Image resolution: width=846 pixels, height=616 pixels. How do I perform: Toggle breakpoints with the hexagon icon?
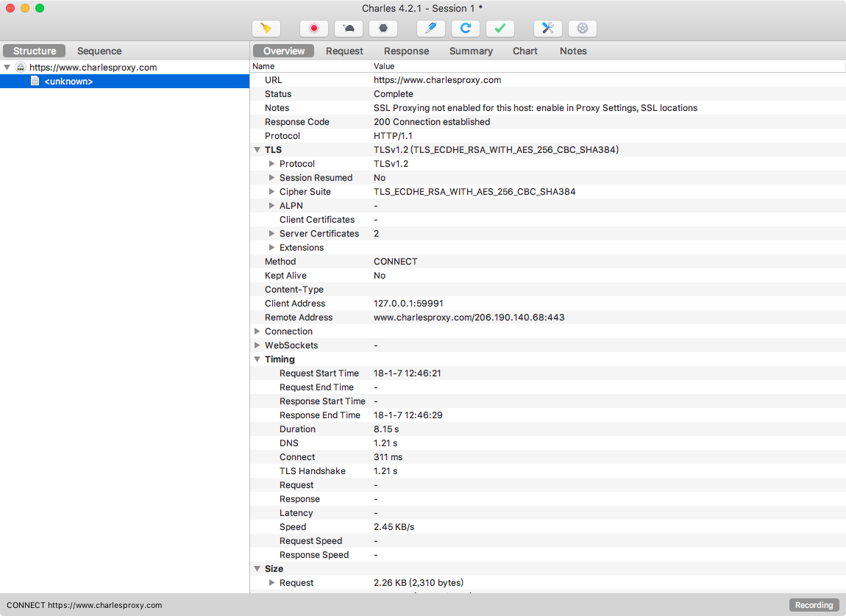(383, 29)
